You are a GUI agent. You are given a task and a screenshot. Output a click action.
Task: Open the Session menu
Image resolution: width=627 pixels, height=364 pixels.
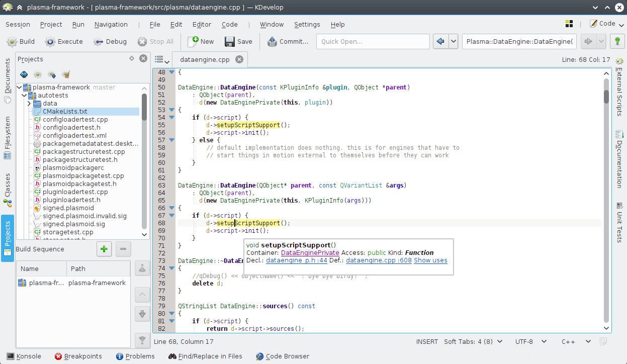point(18,24)
